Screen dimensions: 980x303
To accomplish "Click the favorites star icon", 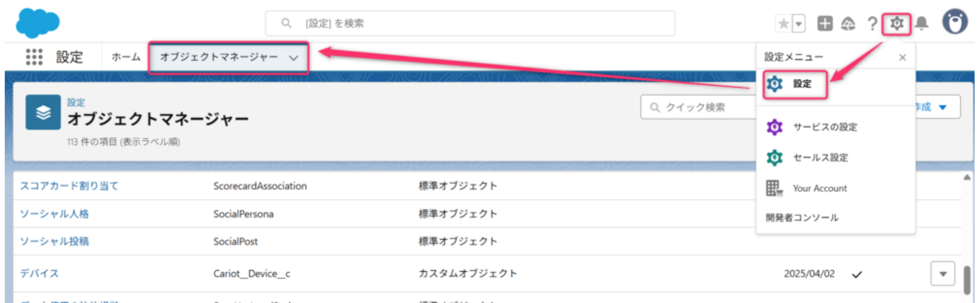I will (784, 23).
